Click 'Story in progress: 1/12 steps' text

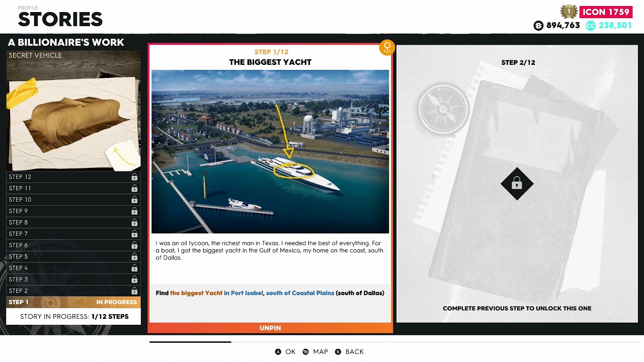(x=74, y=317)
